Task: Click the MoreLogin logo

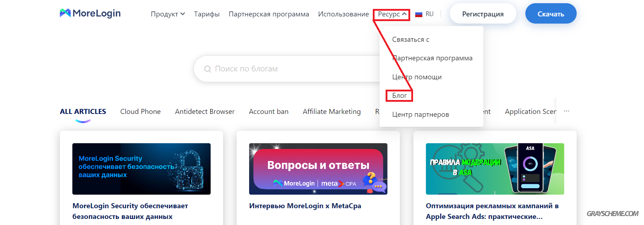Action: (x=90, y=13)
